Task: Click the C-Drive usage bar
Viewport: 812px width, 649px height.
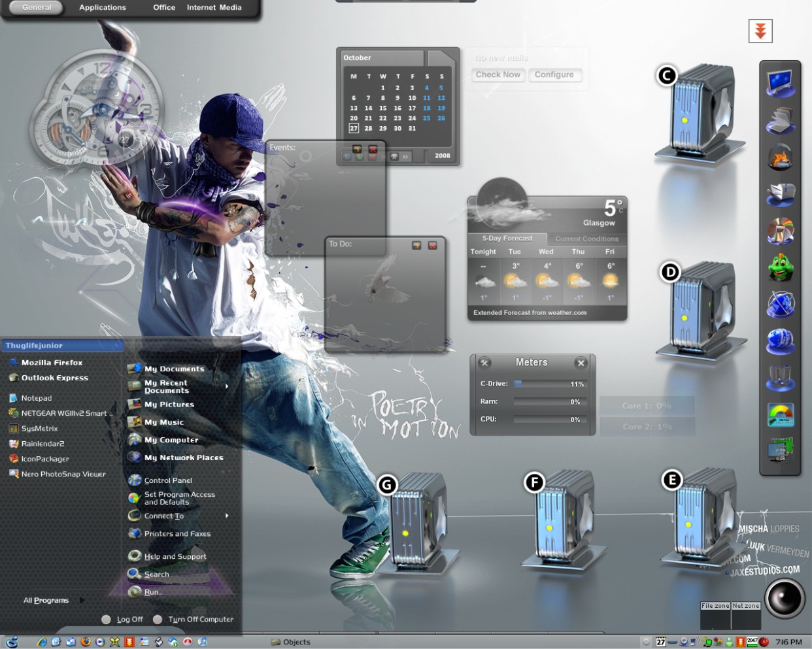Action: click(x=550, y=384)
